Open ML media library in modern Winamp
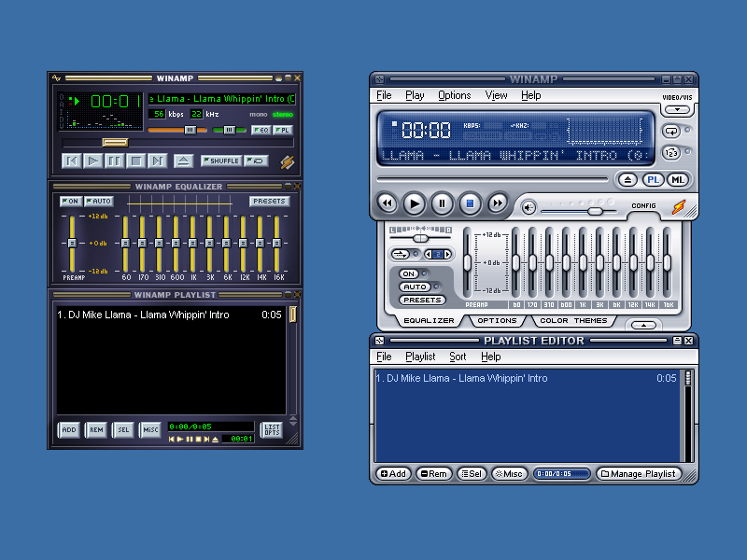The width and height of the screenshot is (747, 560). pos(678,180)
